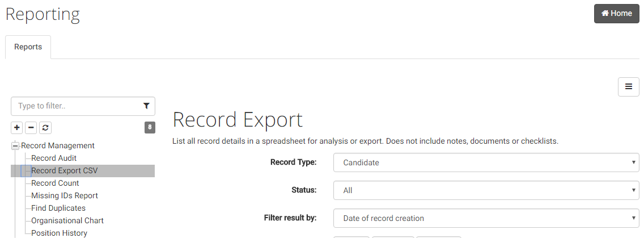
Task: Open the Find Duplicates report
Action: 58,208
